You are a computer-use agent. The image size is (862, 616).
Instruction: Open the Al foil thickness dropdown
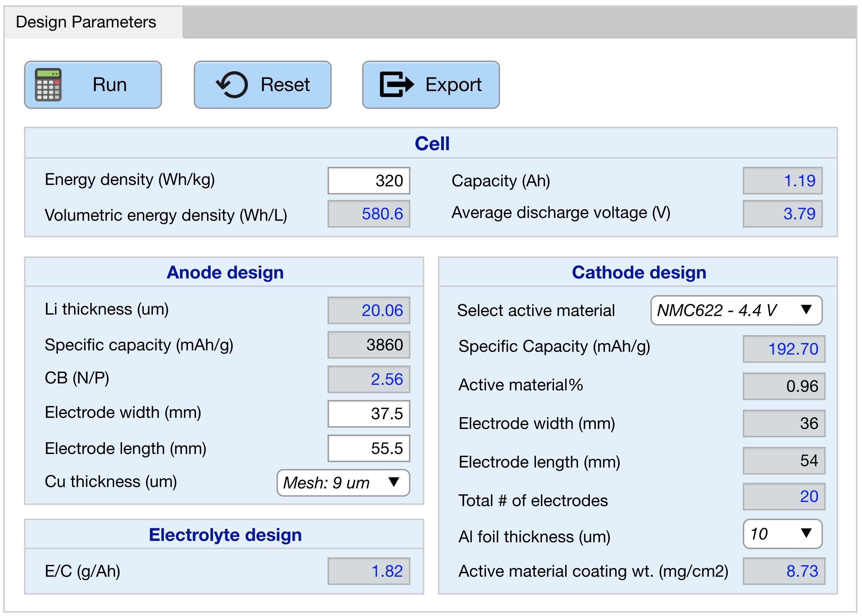[x=782, y=534]
